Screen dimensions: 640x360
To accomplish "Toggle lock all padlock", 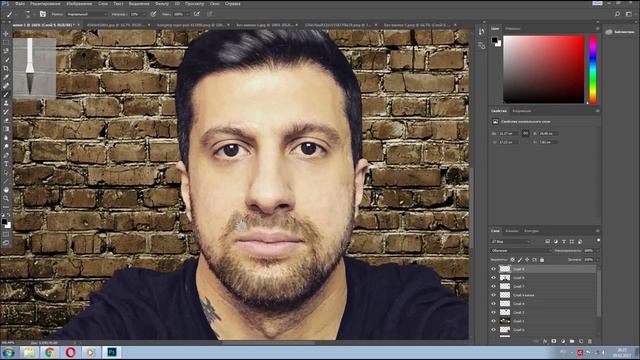I will [x=542, y=260].
